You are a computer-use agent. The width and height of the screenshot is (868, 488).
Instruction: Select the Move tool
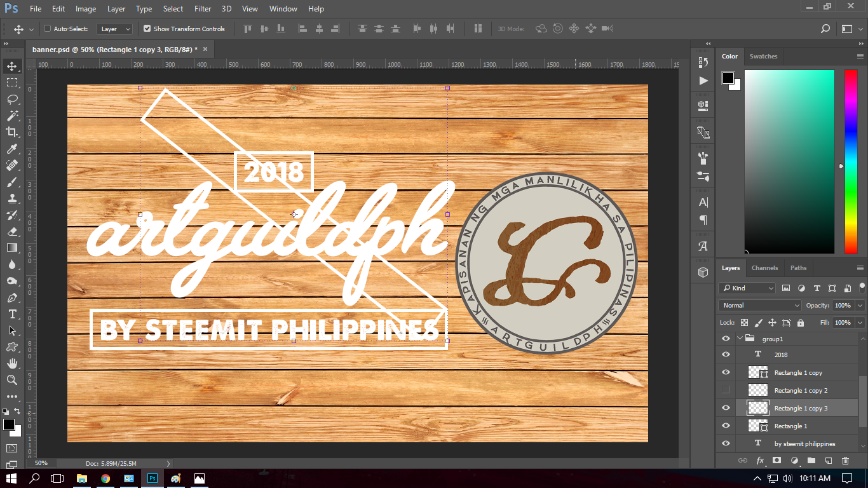12,66
